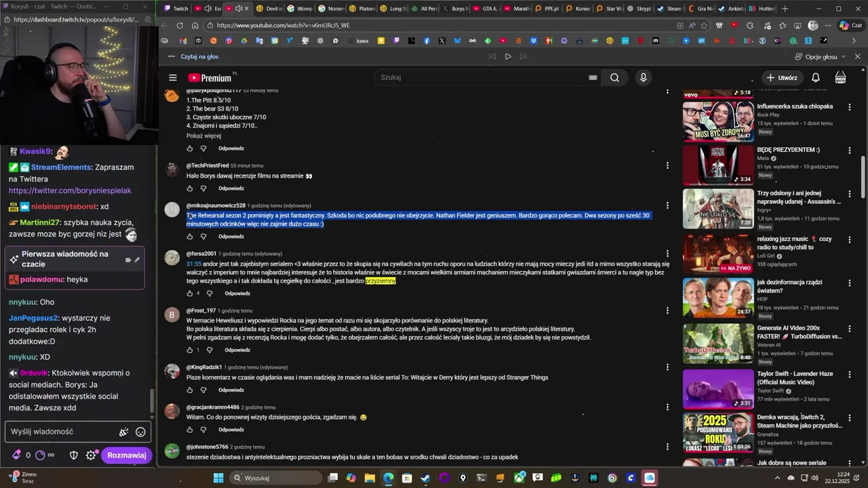Click the YouTube page vertical scrollbar
This screenshot has width=868, height=488.
(864, 176)
